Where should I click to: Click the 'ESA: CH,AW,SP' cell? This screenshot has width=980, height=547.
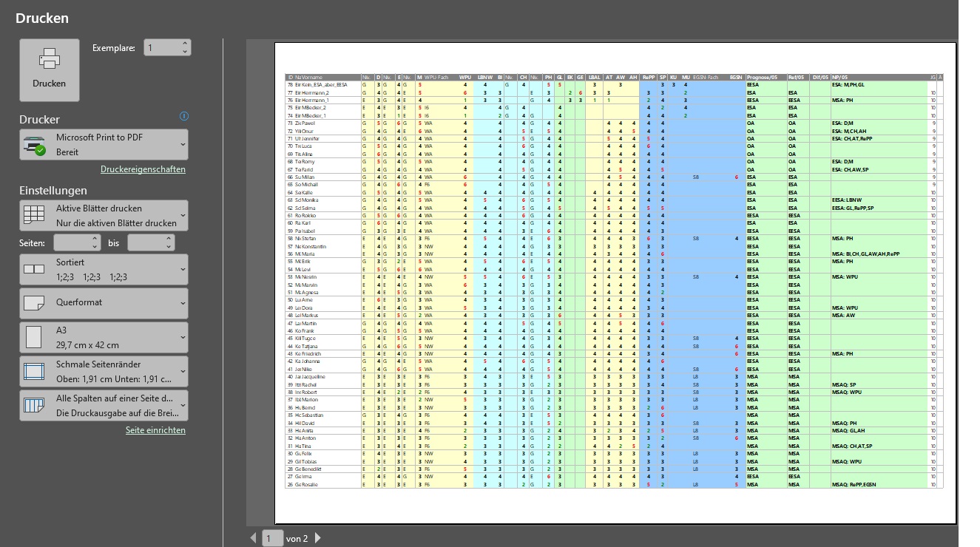tap(851, 169)
